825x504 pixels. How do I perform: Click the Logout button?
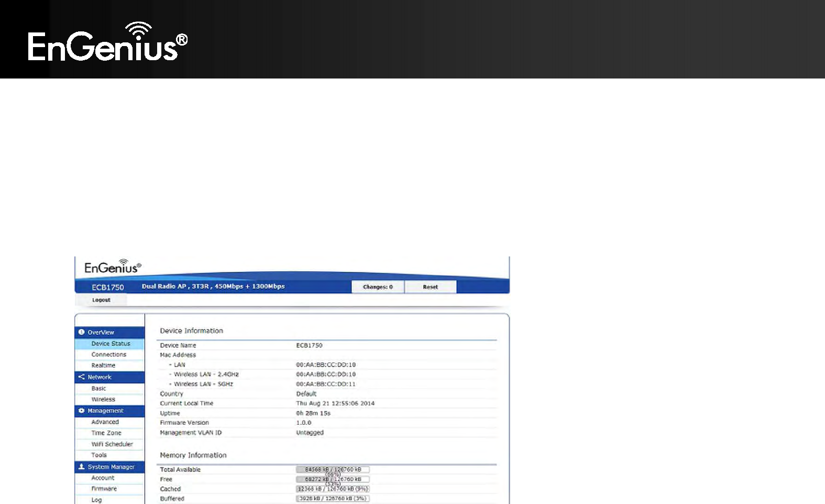point(101,300)
